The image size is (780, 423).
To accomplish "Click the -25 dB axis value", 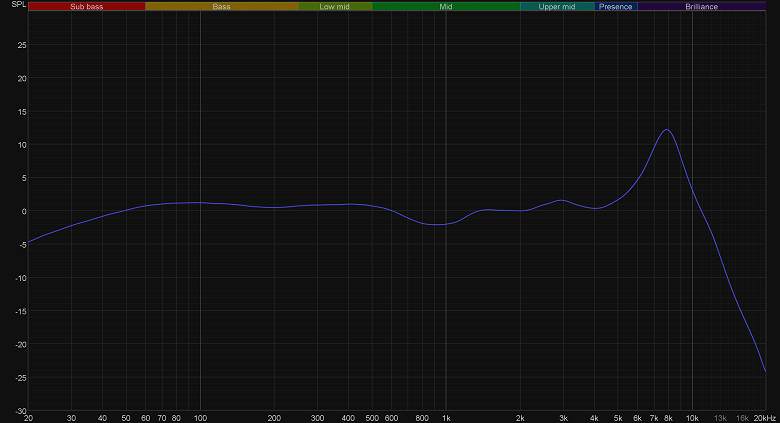I will pyautogui.click(x=20, y=378).
